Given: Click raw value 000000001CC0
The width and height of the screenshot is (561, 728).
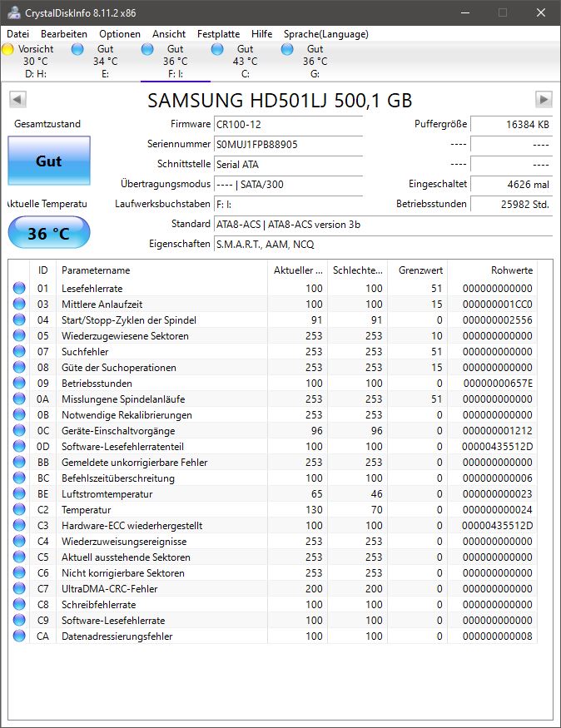Looking at the screenshot, I should (498, 305).
